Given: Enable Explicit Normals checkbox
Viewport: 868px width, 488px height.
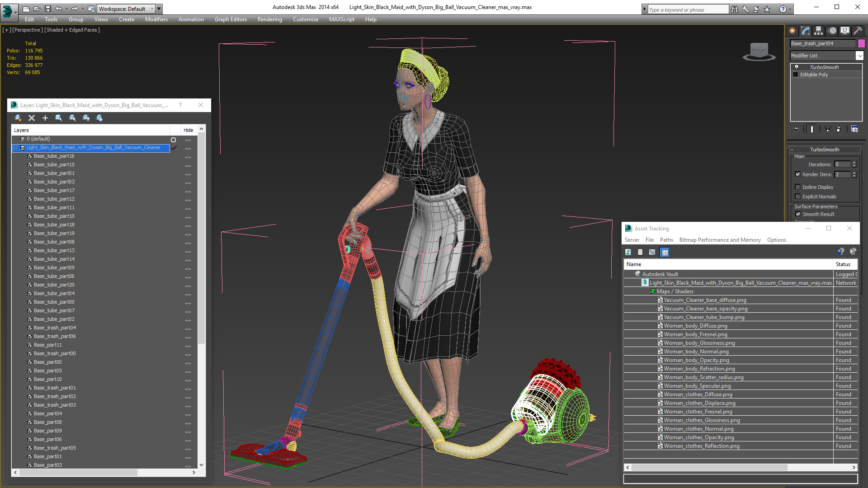Looking at the screenshot, I should 797,197.
